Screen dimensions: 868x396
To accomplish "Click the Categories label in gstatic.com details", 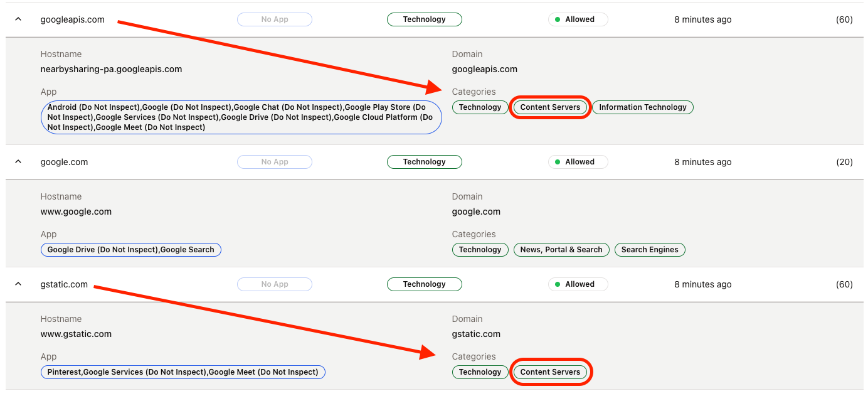I will click(x=474, y=356).
